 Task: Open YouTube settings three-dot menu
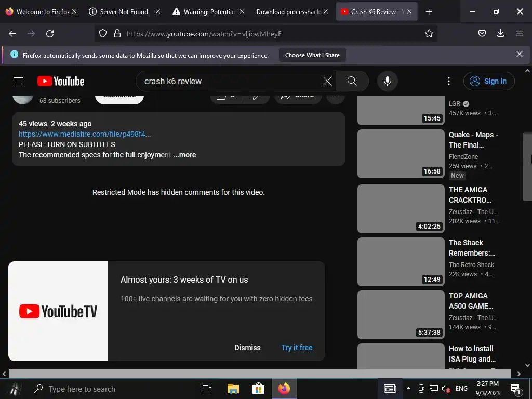448,81
